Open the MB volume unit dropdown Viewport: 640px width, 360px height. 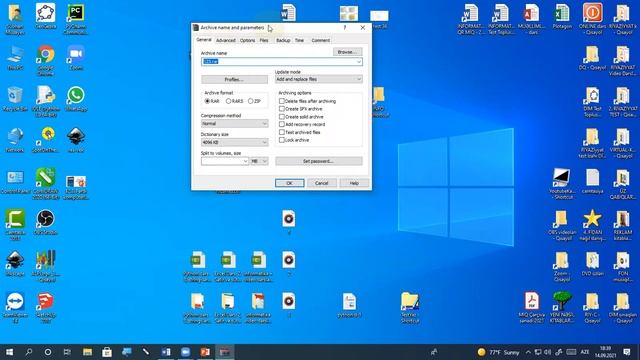coord(259,161)
